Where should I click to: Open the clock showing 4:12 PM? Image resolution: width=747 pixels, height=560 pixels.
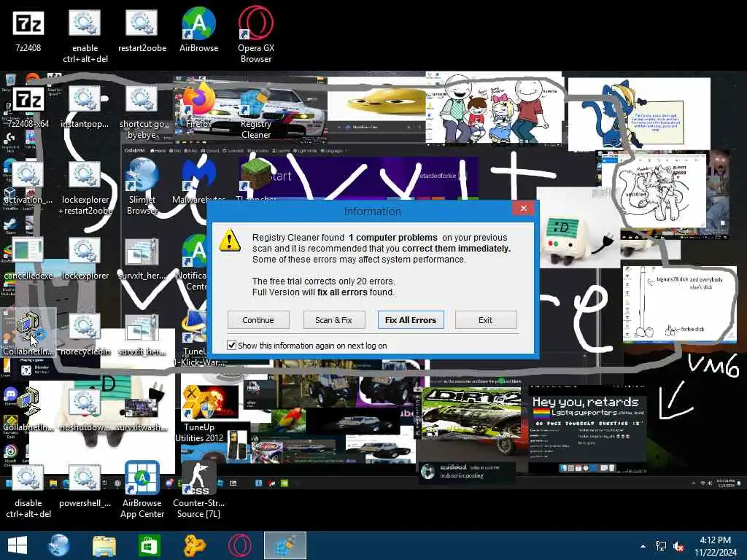(x=716, y=546)
